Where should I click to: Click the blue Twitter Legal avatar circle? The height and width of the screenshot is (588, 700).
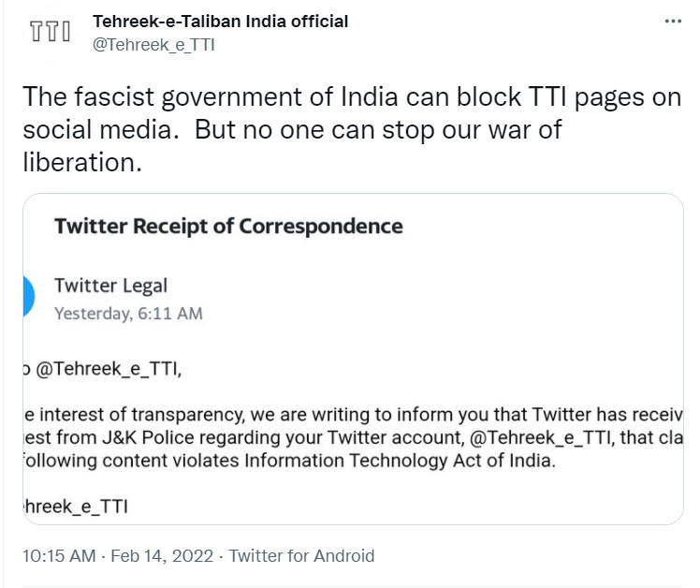pyautogui.click(x=27, y=298)
